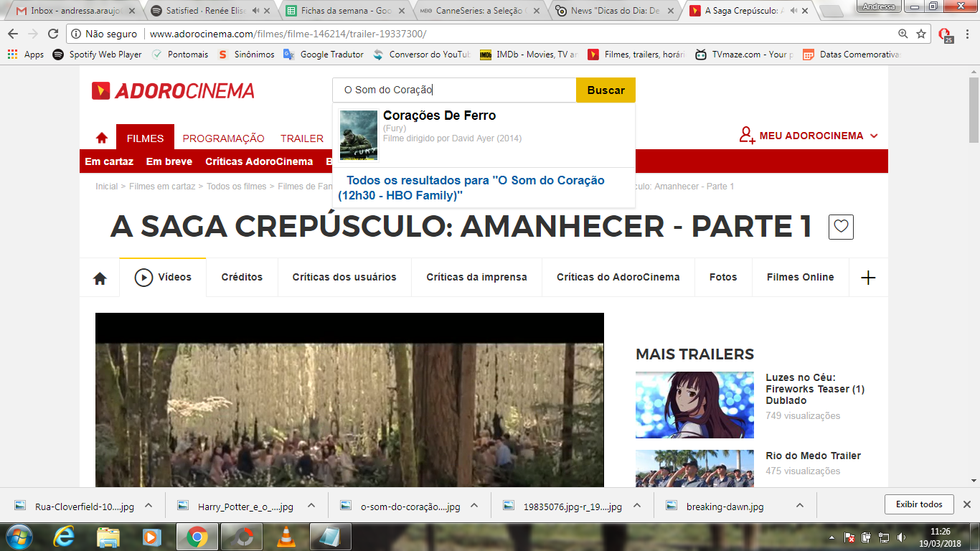Expand the o-som-do-coração download options arrow
Viewport: 980px width, 551px height.
coord(474,505)
